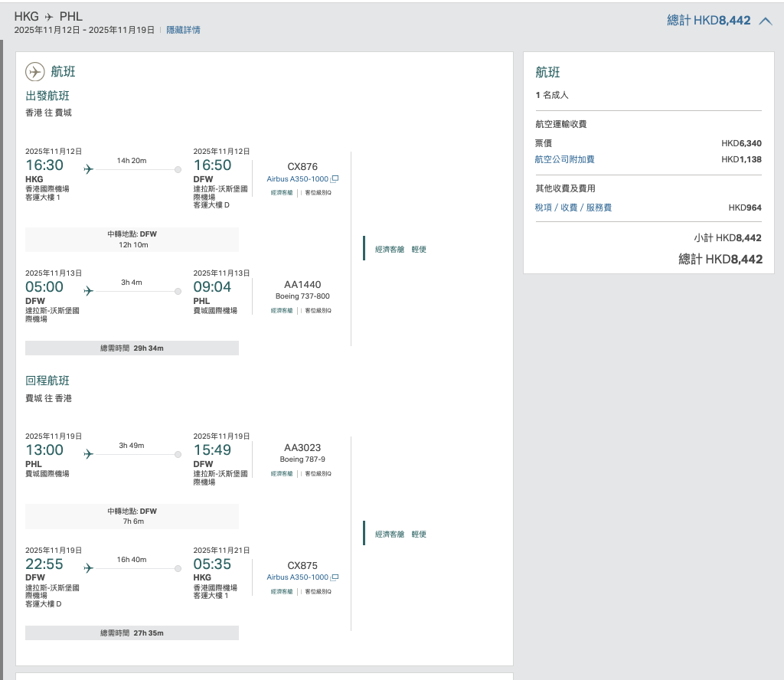Click the plane icon for the 22:55 DFW departure

coord(89,568)
